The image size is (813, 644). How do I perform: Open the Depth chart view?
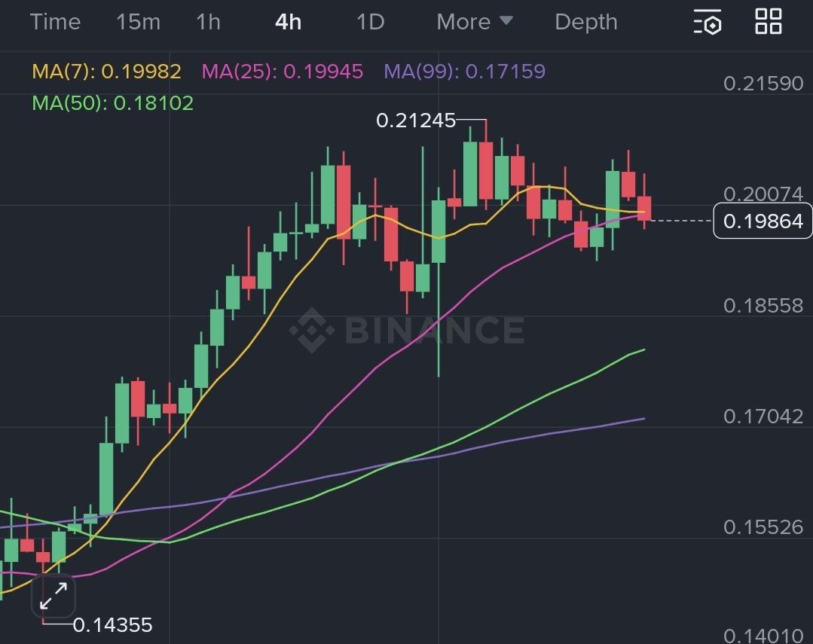click(x=585, y=22)
